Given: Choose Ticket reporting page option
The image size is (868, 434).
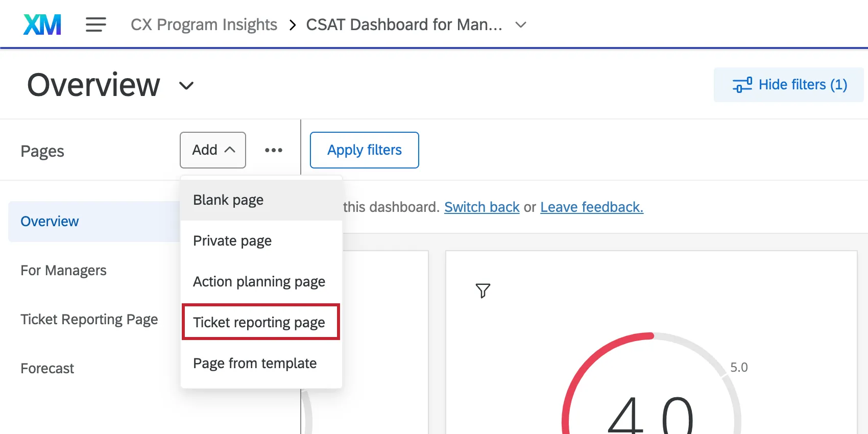Looking at the screenshot, I should point(259,323).
